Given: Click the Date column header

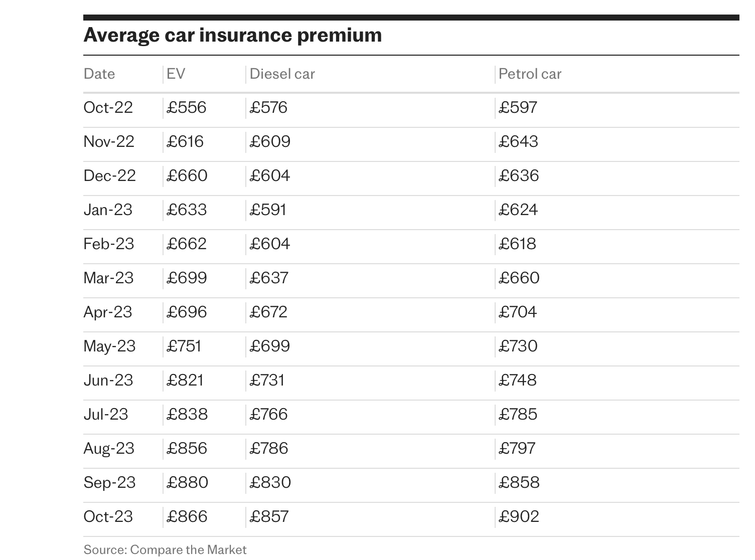Looking at the screenshot, I should coord(99,74).
